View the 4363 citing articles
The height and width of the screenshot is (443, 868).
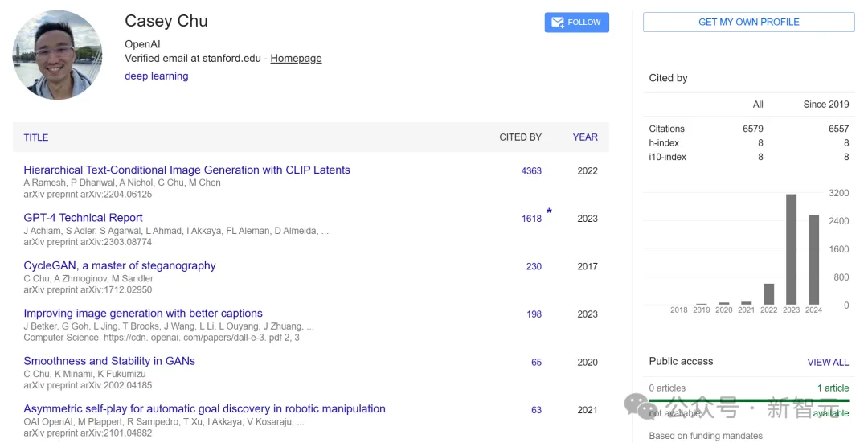coord(531,171)
